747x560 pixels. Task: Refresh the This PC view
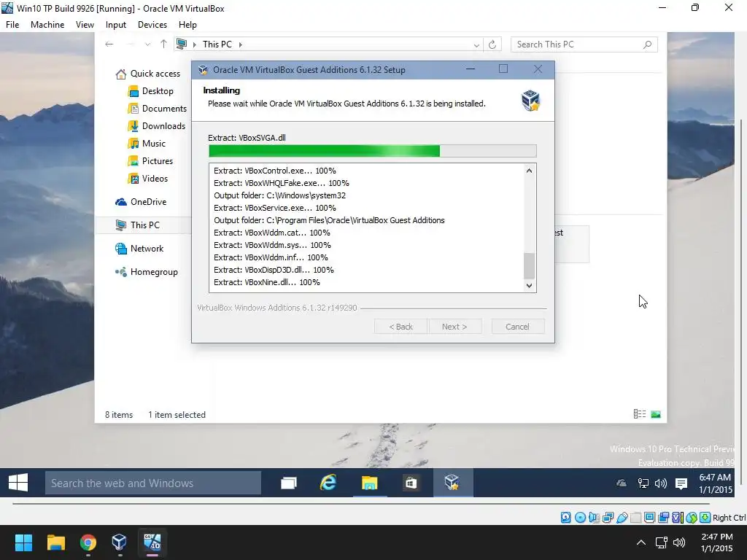point(492,44)
